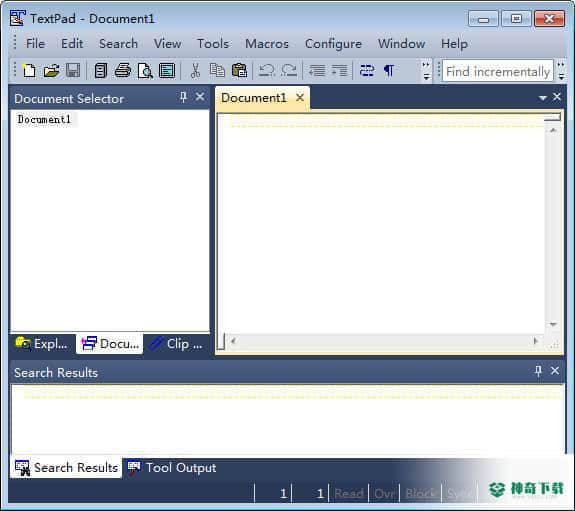Click the editor scroll right arrow
Image resolution: width=575 pixels, height=511 pixels.
point(535,342)
